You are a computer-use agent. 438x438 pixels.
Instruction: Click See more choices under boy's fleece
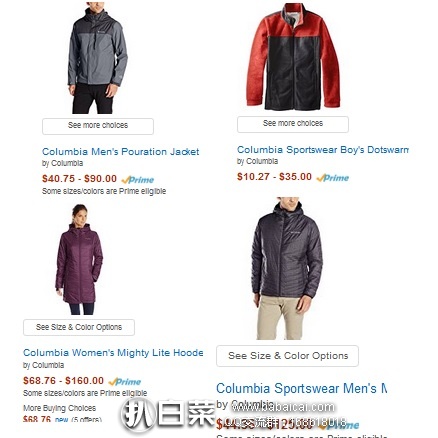click(x=293, y=124)
